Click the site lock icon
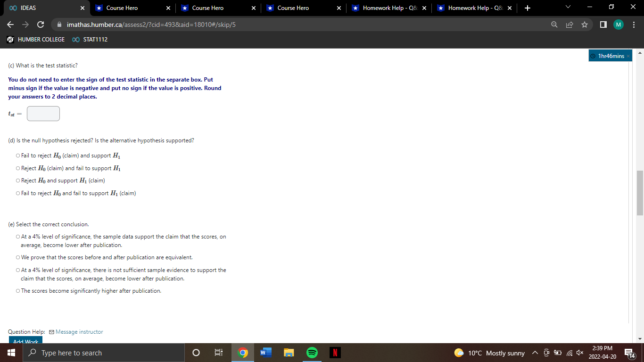This screenshot has width=644, height=362. pyautogui.click(x=59, y=25)
